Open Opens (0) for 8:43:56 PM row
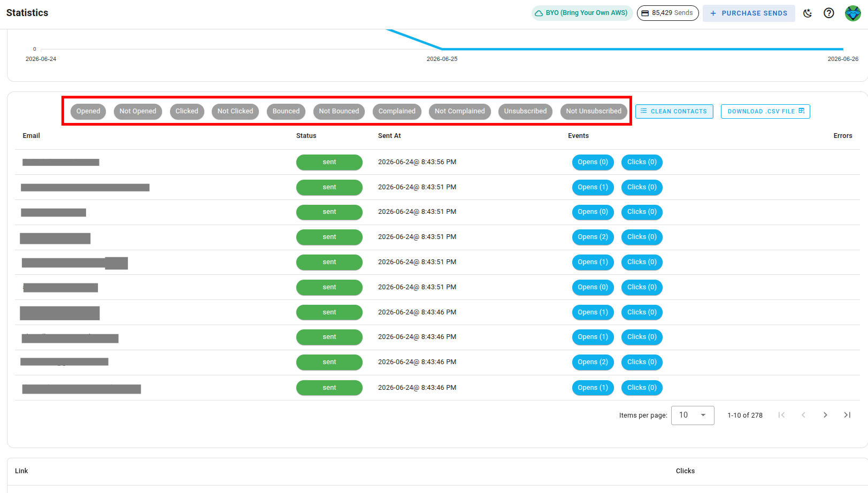 click(593, 162)
